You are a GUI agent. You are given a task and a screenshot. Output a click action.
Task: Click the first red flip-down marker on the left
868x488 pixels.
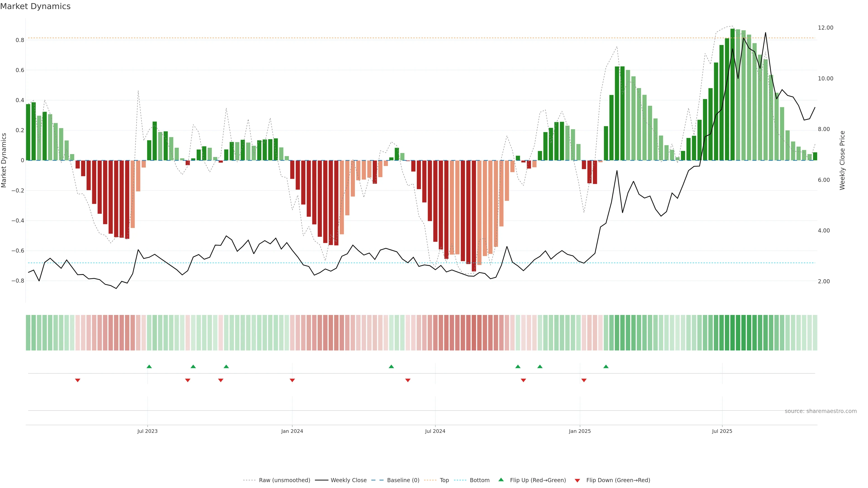[78, 380]
